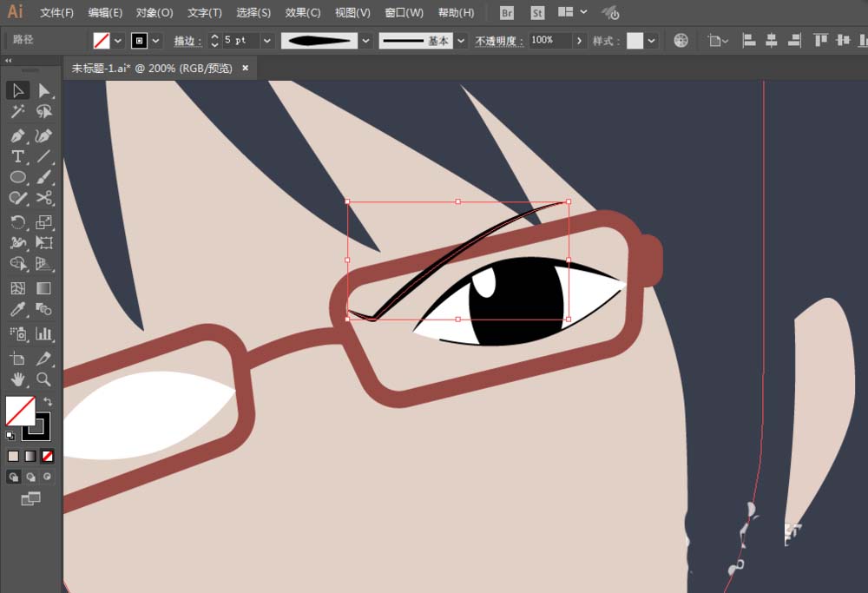
Task: Select the Ellipse tool
Action: click(x=17, y=177)
